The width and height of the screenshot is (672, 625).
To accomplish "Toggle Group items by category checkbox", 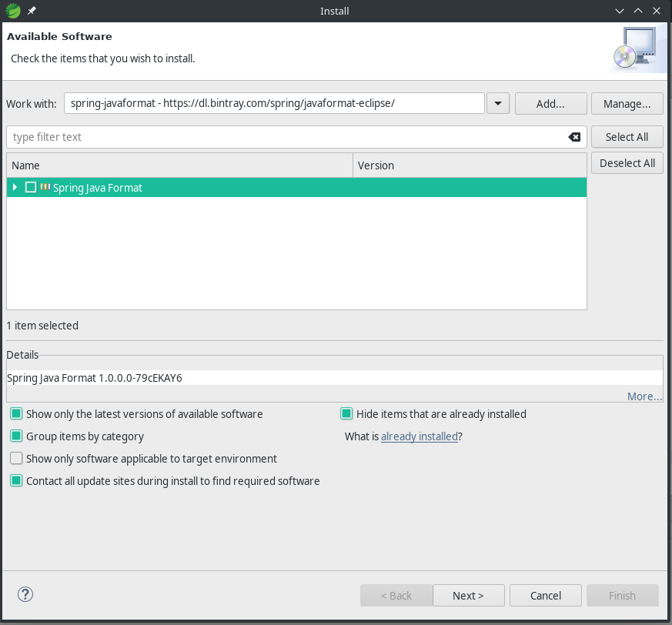I will point(16,436).
